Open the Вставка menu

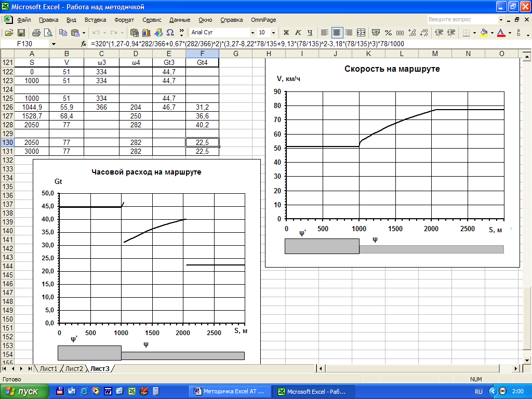(x=96, y=20)
